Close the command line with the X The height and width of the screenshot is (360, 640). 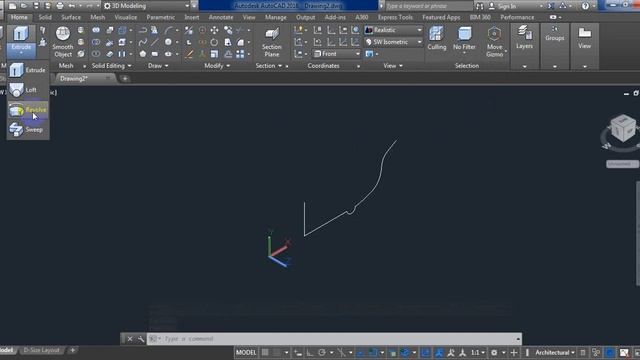coord(130,339)
